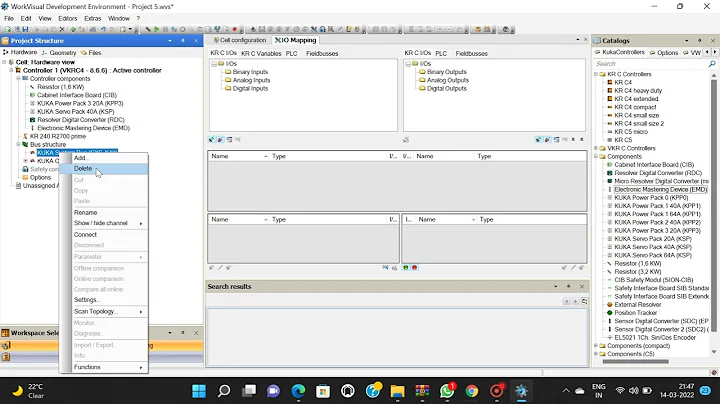The width and height of the screenshot is (720, 404).
Task: Click the Catalogs Search input field
Action: [x=651, y=64]
